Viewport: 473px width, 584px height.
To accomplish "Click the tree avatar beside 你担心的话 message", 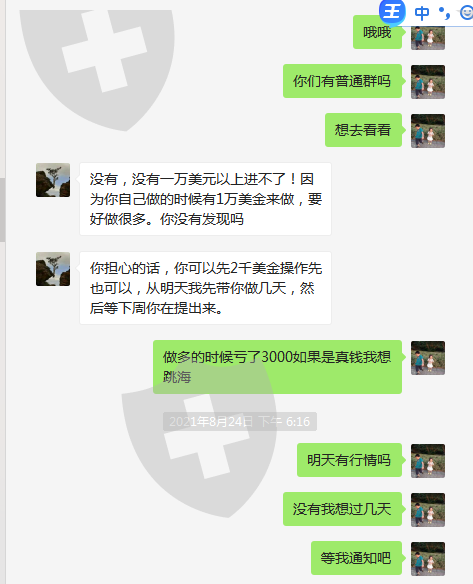I will pos(53,269).
